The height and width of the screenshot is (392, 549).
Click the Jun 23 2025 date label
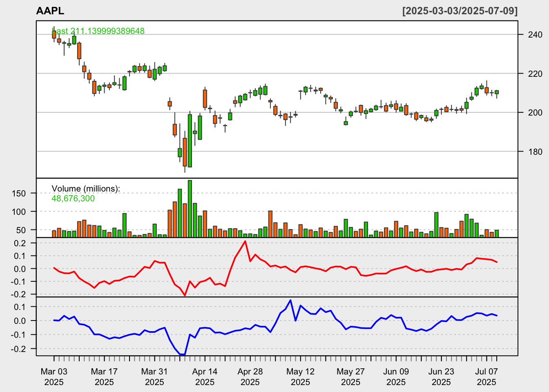pyautogui.click(x=441, y=377)
